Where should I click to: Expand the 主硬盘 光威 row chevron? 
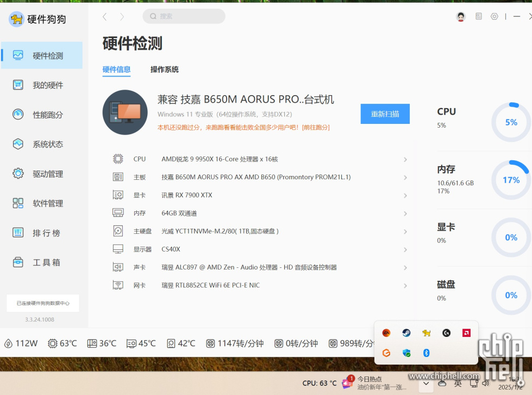tap(405, 231)
